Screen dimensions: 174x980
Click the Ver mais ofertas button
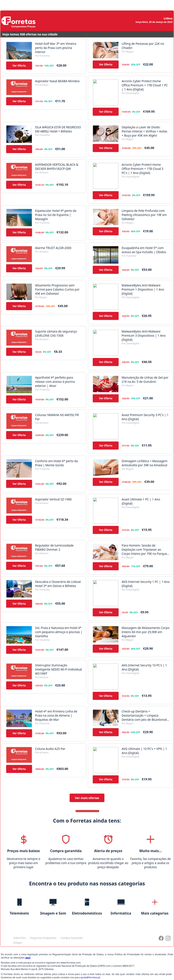[x=87, y=798]
